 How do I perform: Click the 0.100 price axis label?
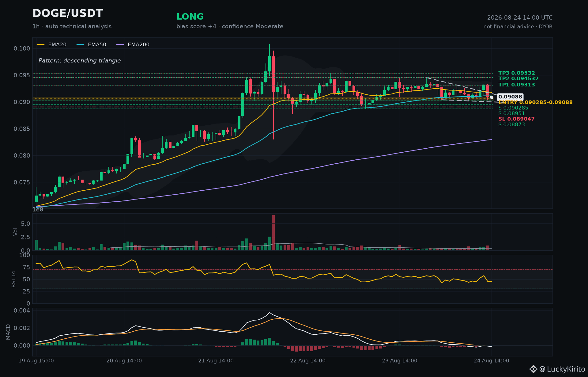click(x=22, y=48)
